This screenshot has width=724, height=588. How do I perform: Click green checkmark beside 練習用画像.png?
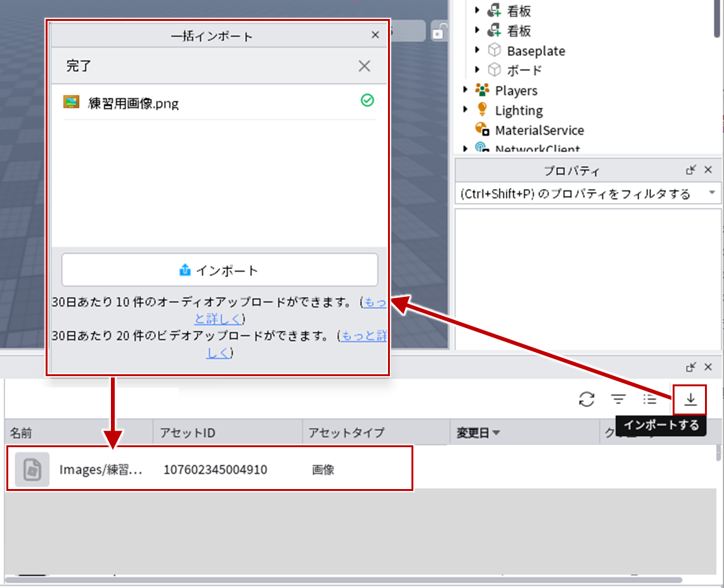tap(367, 100)
